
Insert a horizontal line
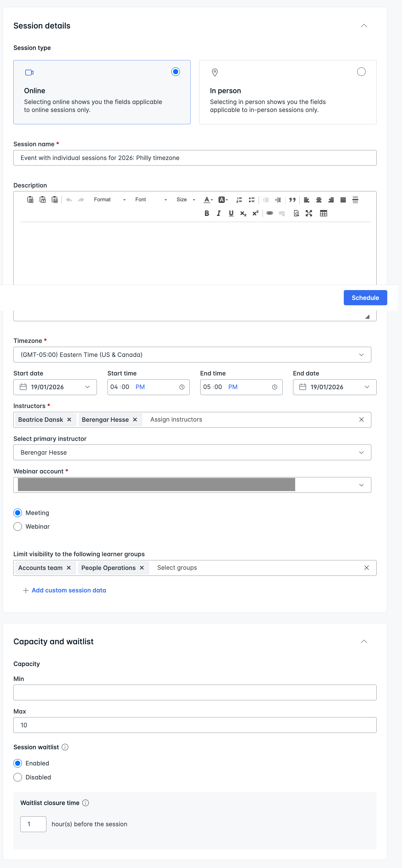[355, 200]
